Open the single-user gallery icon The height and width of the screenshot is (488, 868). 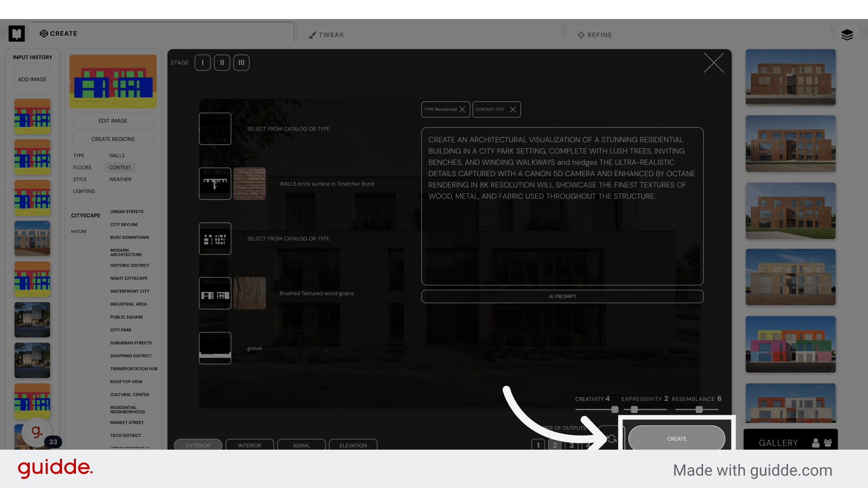click(x=816, y=443)
